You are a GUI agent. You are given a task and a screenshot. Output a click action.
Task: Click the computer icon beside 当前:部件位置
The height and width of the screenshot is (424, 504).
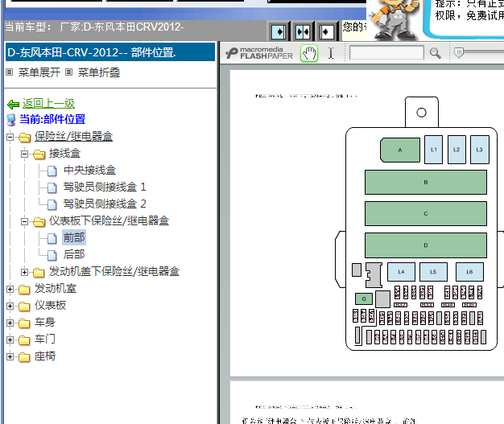click(x=11, y=120)
